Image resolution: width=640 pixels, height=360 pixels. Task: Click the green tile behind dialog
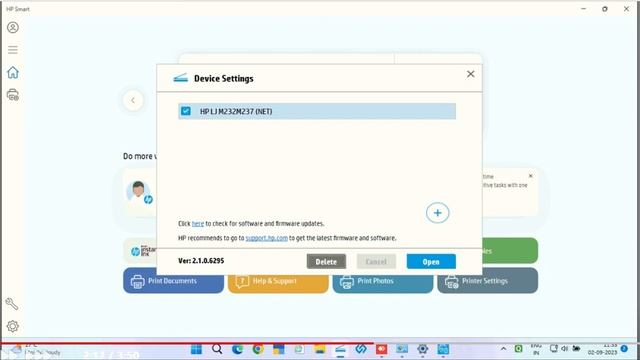pyautogui.click(x=510, y=251)
